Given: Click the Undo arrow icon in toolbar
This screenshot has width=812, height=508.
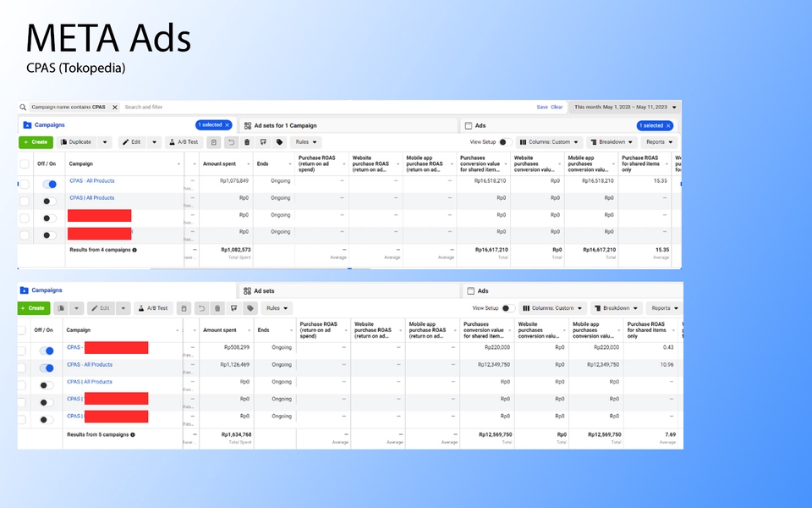Looking at the screenshot, I should (231, 141).
